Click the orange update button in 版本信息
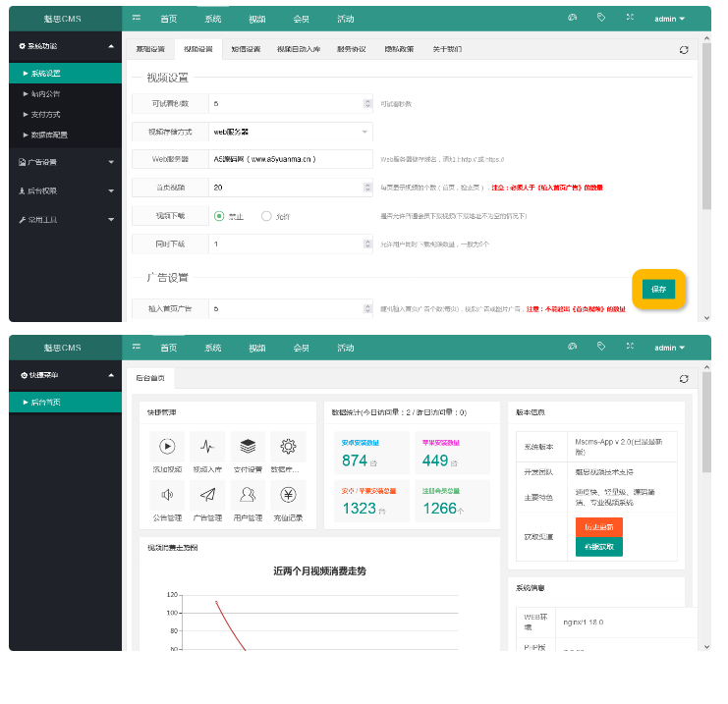This screenshot has height=704, width=728. click(x=598, y=527)
